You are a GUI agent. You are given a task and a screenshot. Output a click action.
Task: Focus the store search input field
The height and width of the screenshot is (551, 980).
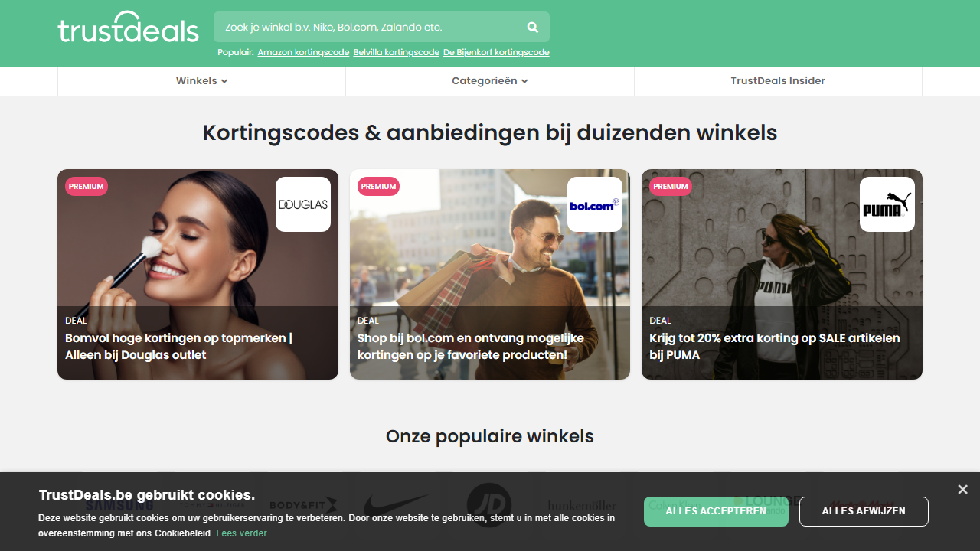click(371, 28)
